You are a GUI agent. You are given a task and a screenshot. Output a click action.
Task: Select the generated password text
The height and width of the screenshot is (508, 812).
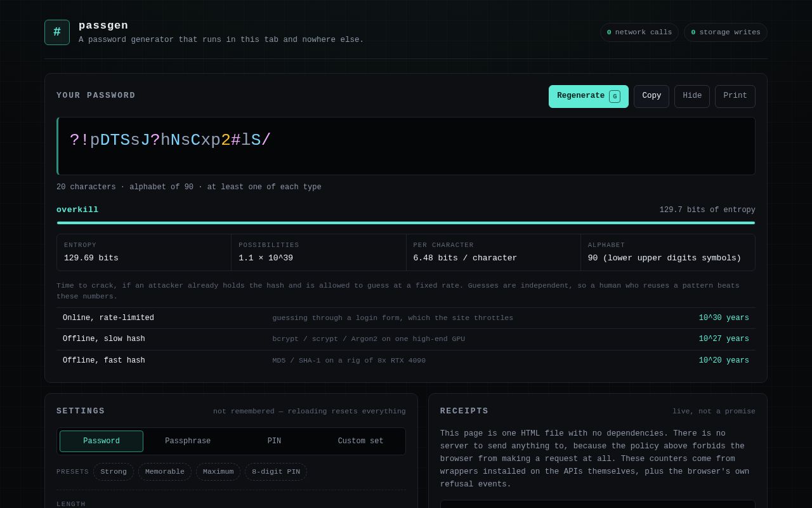pos(171,140)
